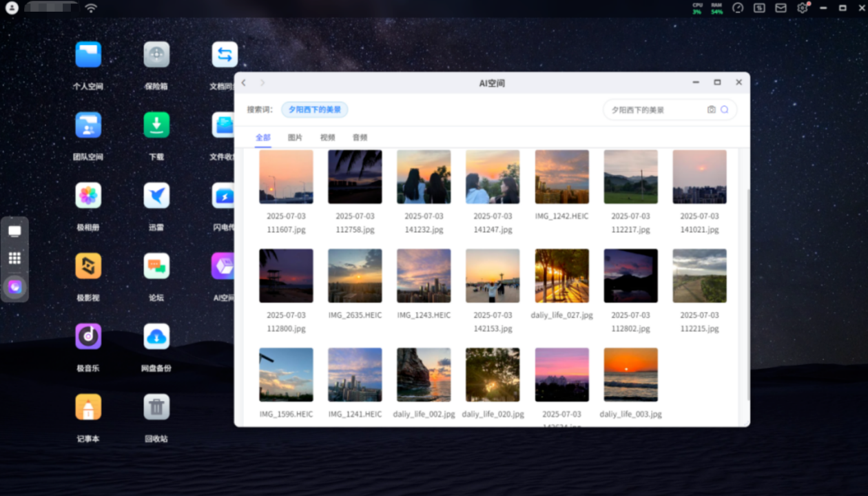This screenshot has height=496, width=868.
Task: Open 网盘备份 cloud backup icon
Action: (156, 336)
